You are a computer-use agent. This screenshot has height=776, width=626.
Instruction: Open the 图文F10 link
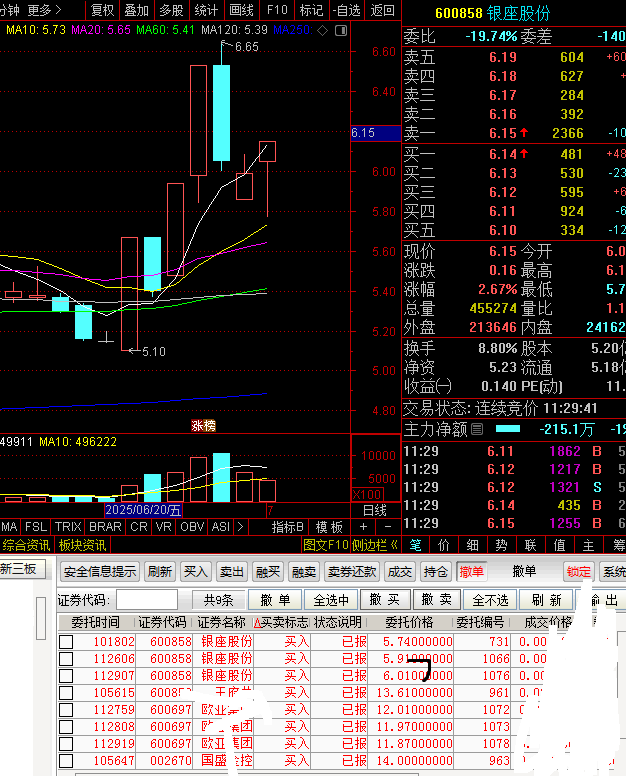click(326, 545)
